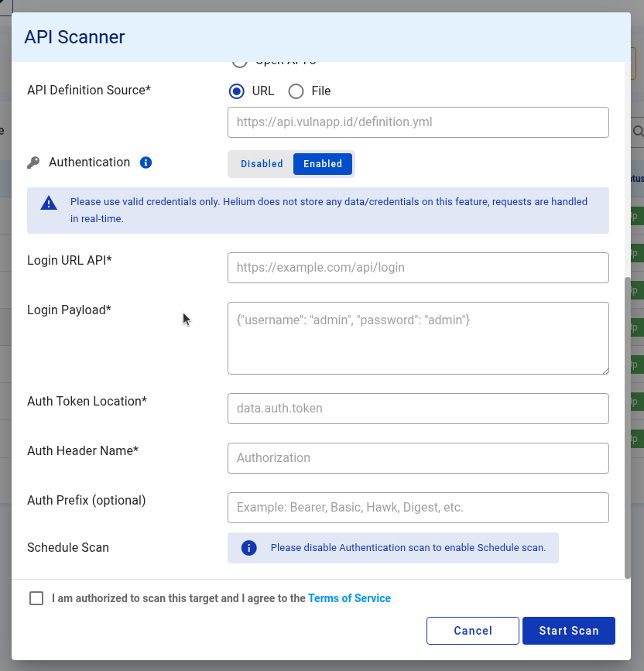The height and width of the screenshot is (671, 644).
Task: Click the warning triangle icon in credentials notice
Action: pos(49,203)
